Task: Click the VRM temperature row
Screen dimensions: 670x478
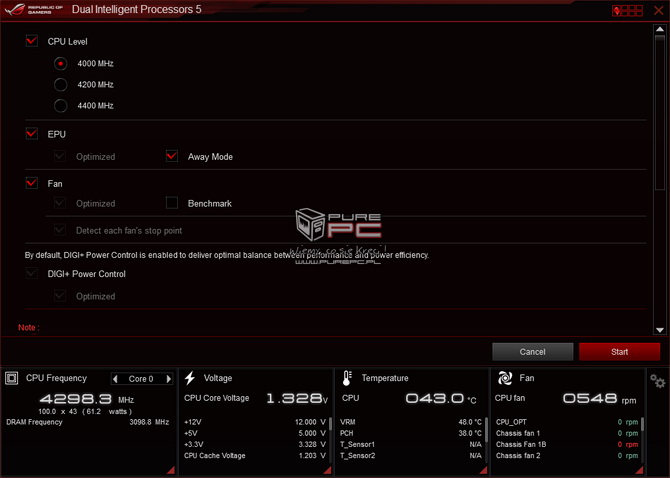Action: [x=411, y=422]
